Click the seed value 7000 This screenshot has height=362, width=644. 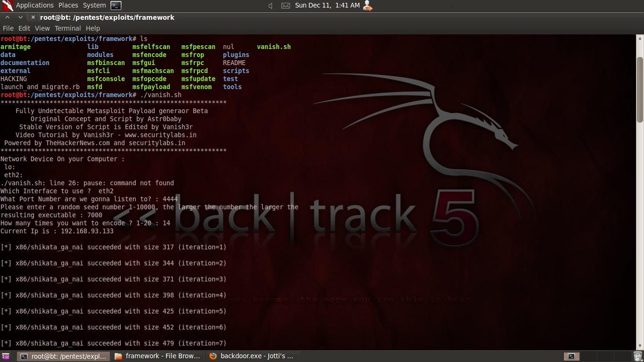coord(95,215)
